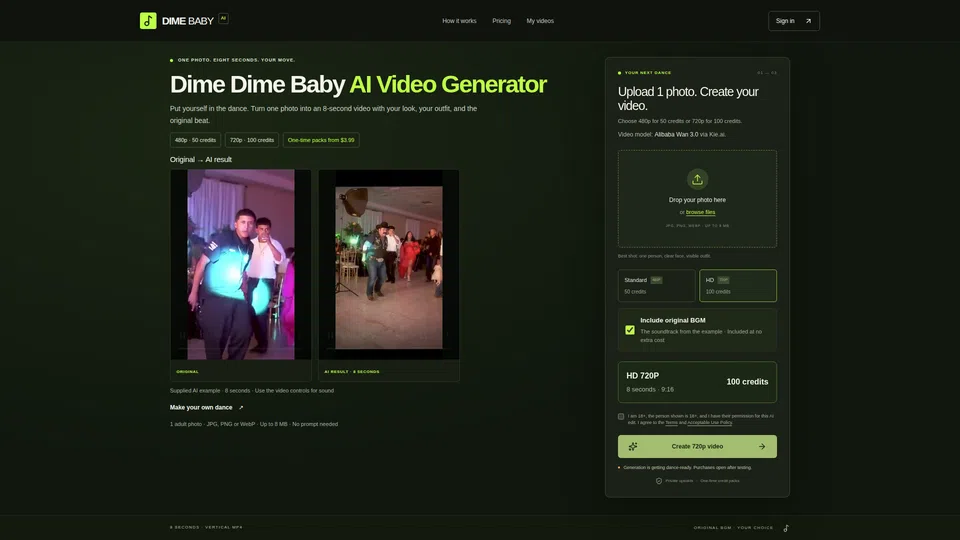Image resolution: width=960 pixels, height=540 pixels.
Task: Play the Original example video
Action: click(241, 264)
